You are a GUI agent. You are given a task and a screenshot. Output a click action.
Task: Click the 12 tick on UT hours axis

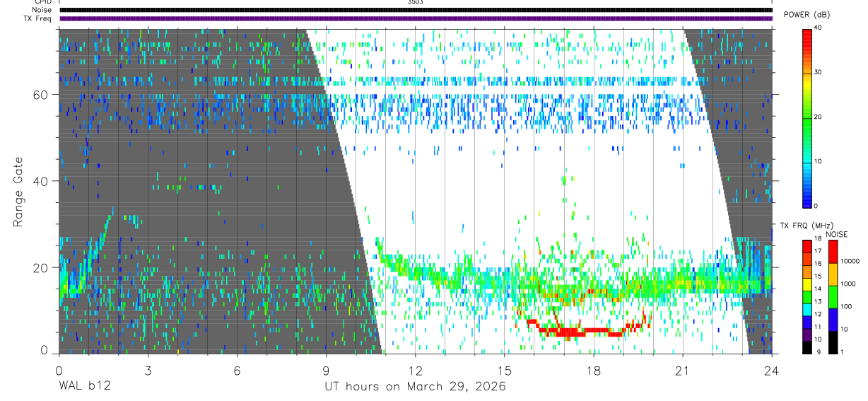point(416,370)
